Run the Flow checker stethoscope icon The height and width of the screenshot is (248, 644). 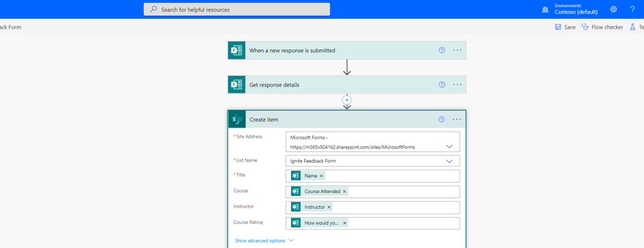585,27
